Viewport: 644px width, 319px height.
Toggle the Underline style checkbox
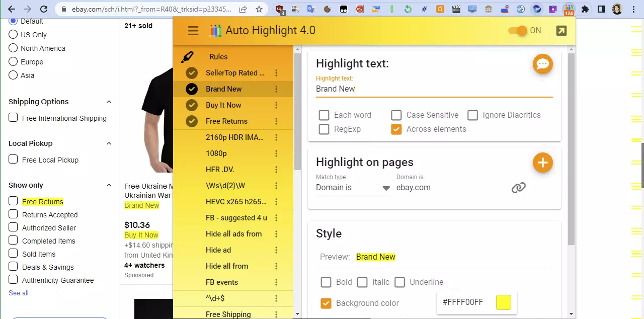click(399, 282)
